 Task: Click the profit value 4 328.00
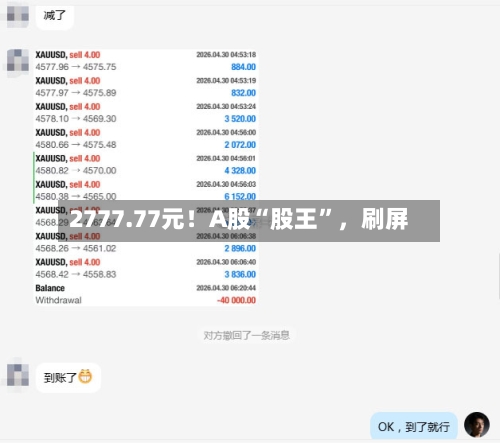tap(240, 171)
